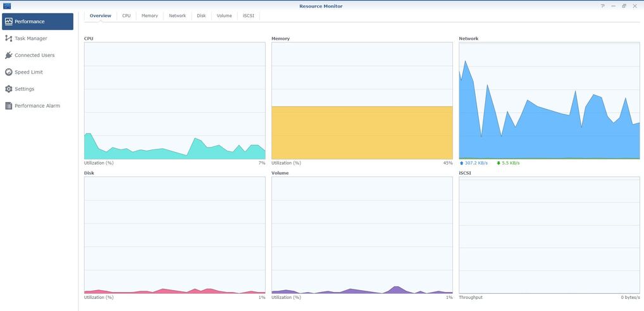
Task: Click the blue upload arrow icon
Action: 462,163
